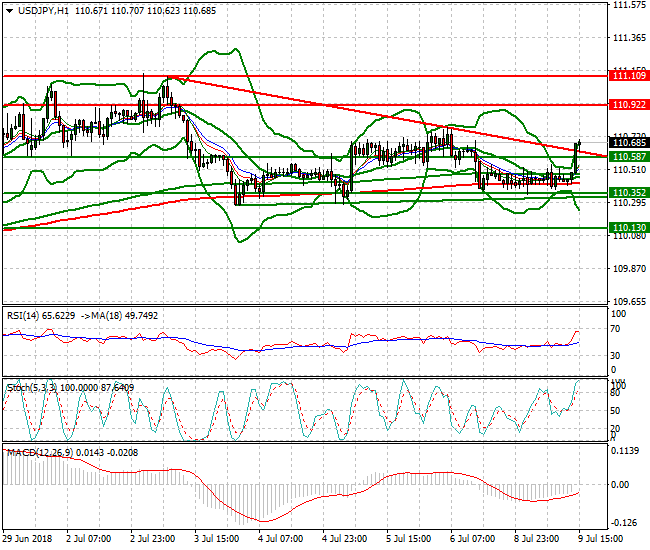This screenshot has height=550, width=650.
Task: Select the MACD scale value 0.1139
Action: 625,451
